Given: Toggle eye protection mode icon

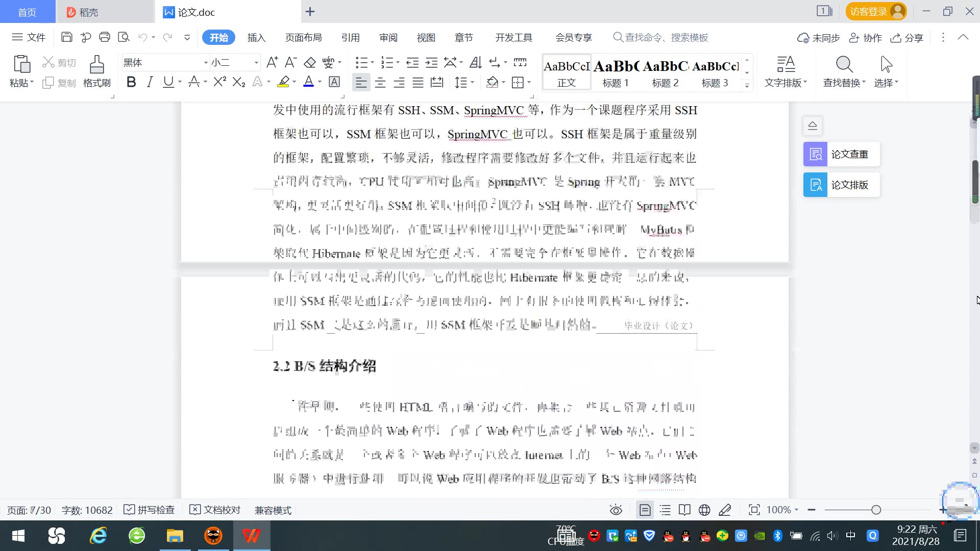Looking at the screenshot, I should (616, 510).
